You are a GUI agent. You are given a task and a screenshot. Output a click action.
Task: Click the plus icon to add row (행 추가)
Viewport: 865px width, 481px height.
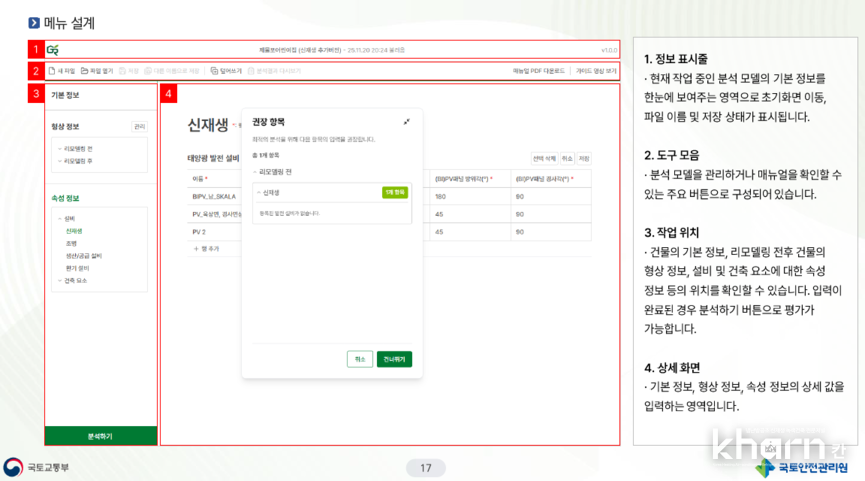(x=196, y=248)
